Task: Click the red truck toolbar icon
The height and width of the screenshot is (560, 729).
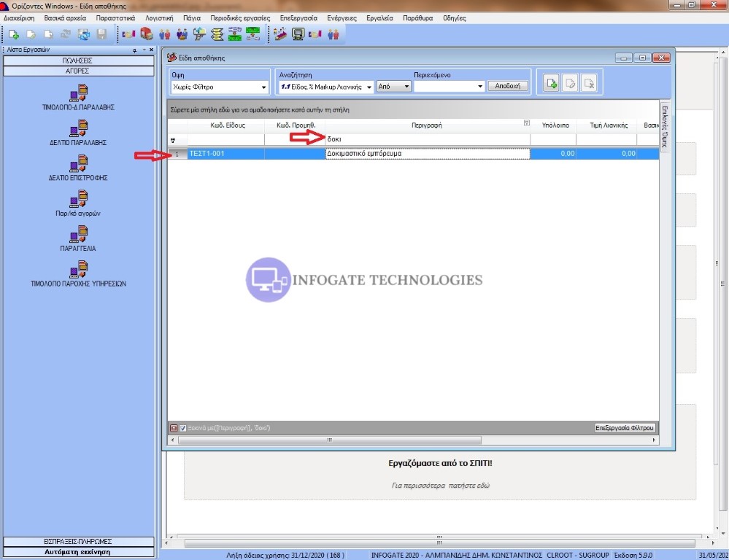Action: click(146, 34)
